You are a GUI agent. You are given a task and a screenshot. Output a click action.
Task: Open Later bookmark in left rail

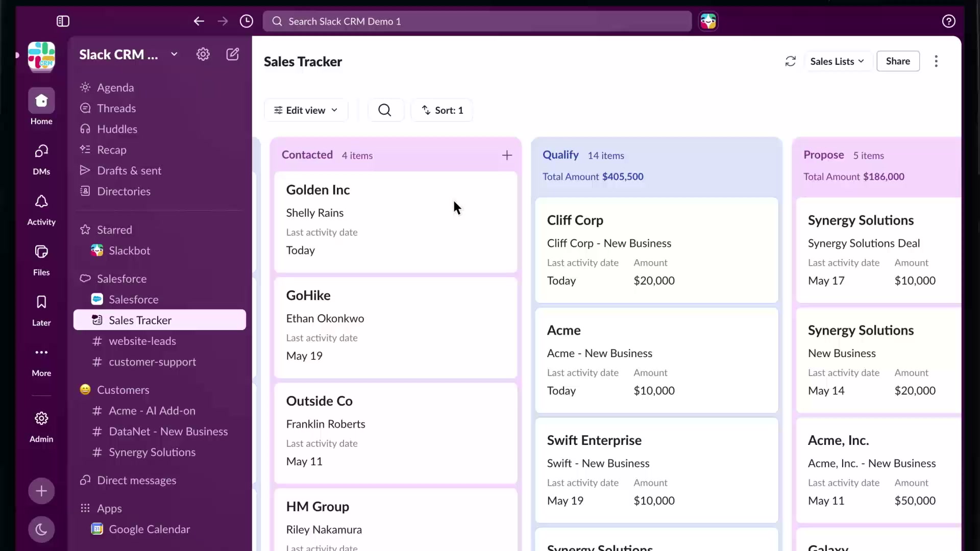pos(41,311)
